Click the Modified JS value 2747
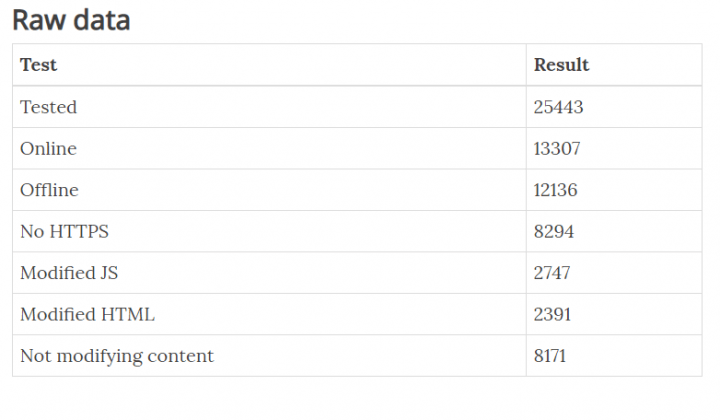 pyautogui.click(x=552, y=273)
